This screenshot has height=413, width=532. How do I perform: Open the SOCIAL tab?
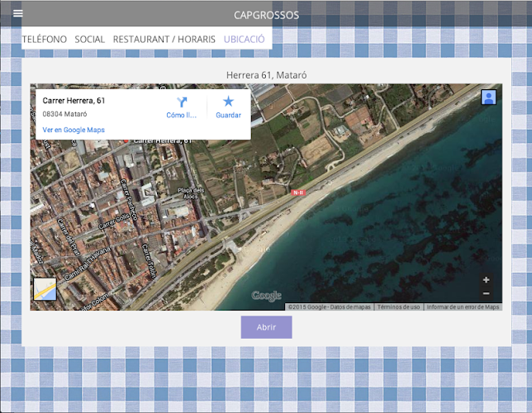[90, 39]
